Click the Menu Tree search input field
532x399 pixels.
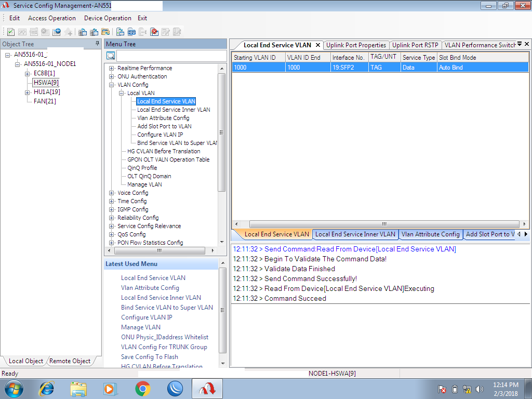click(x=171, y=56)
